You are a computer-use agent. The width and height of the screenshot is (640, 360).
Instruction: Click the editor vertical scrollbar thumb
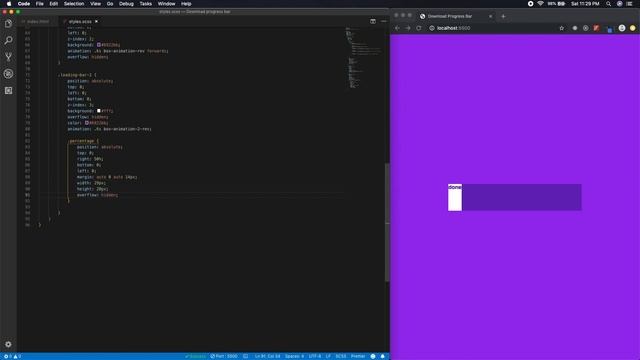pos(387,222)
